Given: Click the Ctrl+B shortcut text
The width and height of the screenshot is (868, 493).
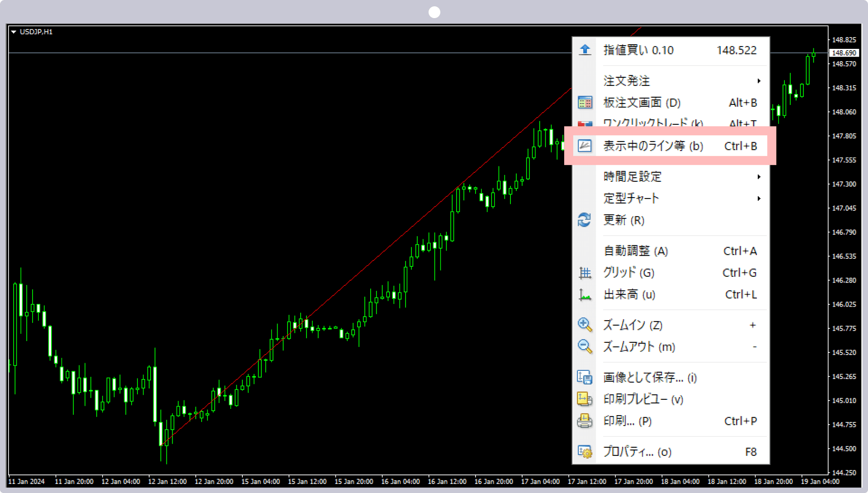Looking at the screenshot, I should click(x=741, y=146).
